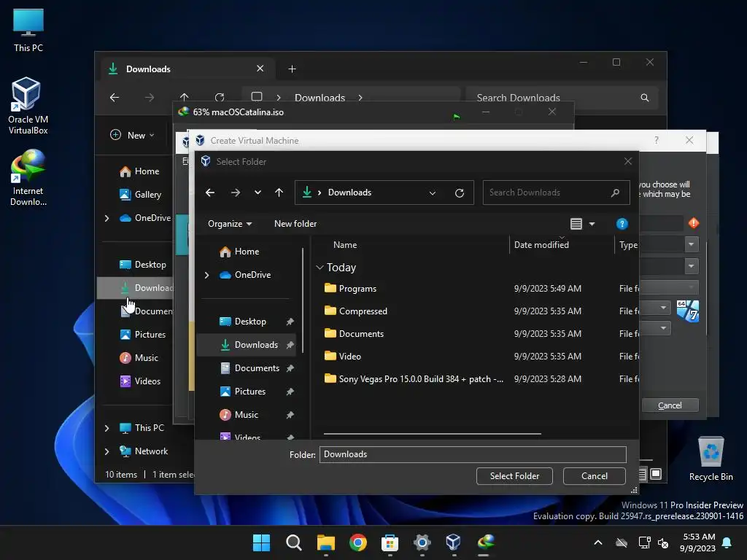Viewport: 747px width, 560px height.
Task: Open view options dropdown arrow
Action: (592, 224)
